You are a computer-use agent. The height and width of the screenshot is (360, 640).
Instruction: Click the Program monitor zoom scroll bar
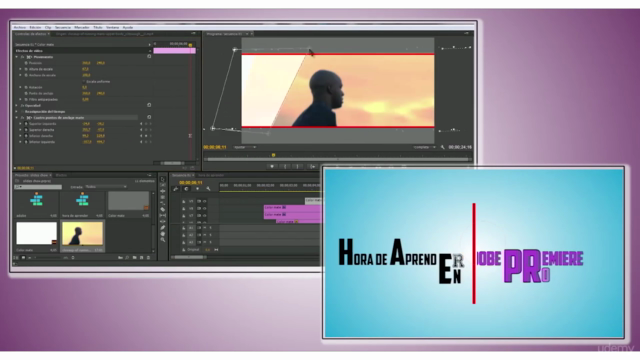337,160
